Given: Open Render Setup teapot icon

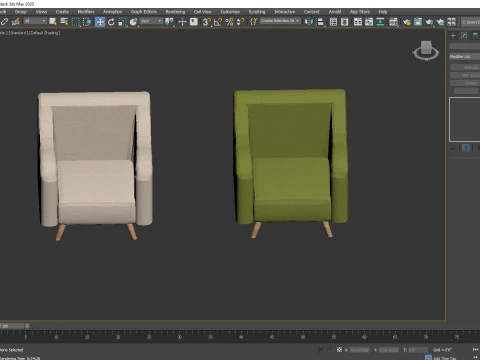Looking at the screenshot, I should click(x=406, y=22).
